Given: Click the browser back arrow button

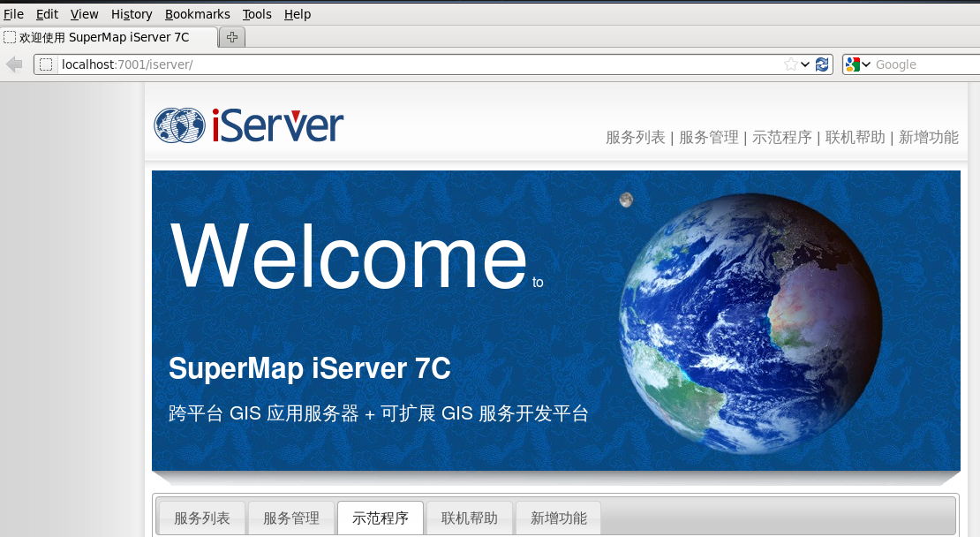Looking at the screenshot, I should pyautogui.click(x=14, y=64).
